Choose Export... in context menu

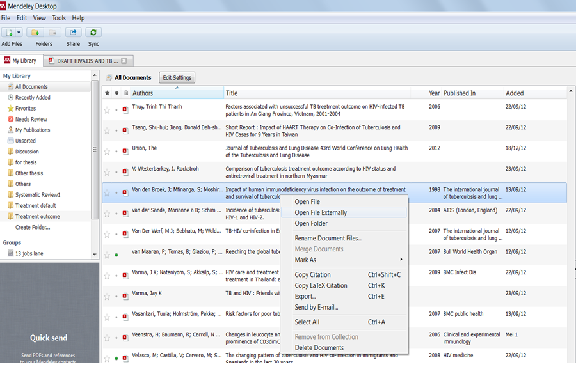point(344,297)
